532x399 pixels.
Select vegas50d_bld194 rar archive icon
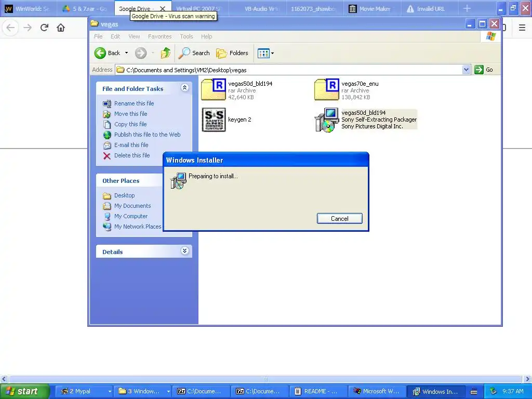pos(214,89)
